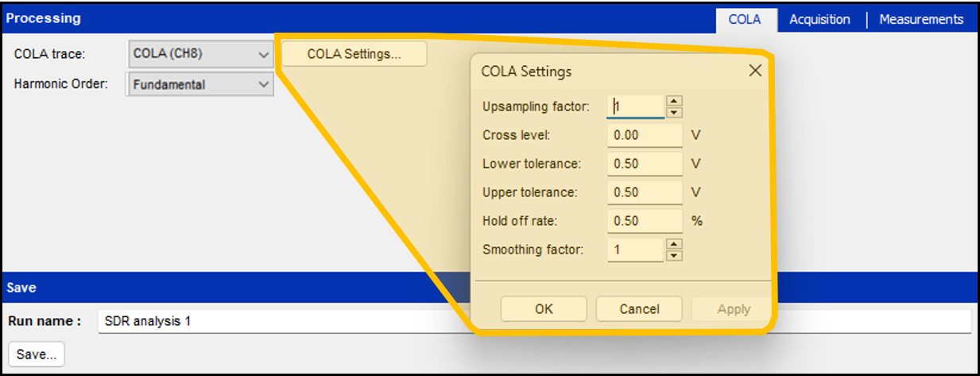Decrease the Smoothing factor value

pos(674,255)
